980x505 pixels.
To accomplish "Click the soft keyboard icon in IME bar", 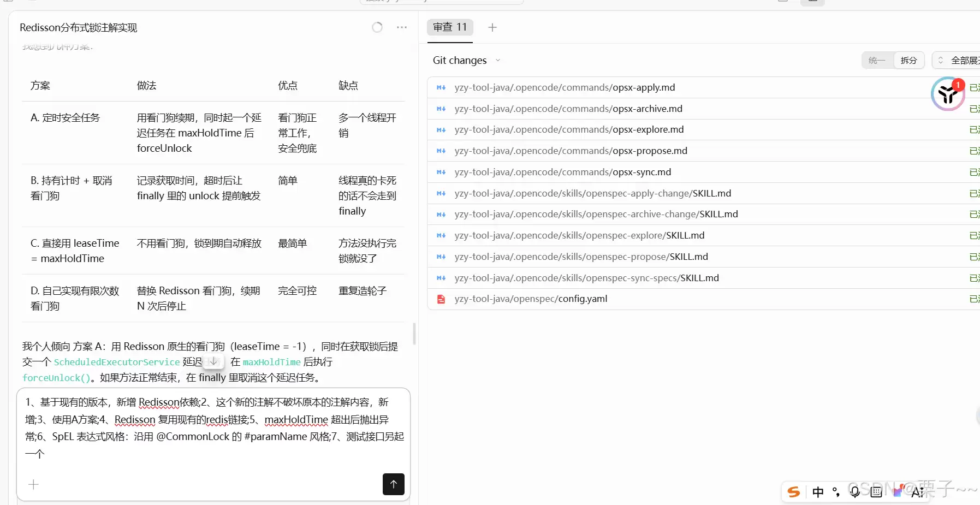I will pos(876,492).
